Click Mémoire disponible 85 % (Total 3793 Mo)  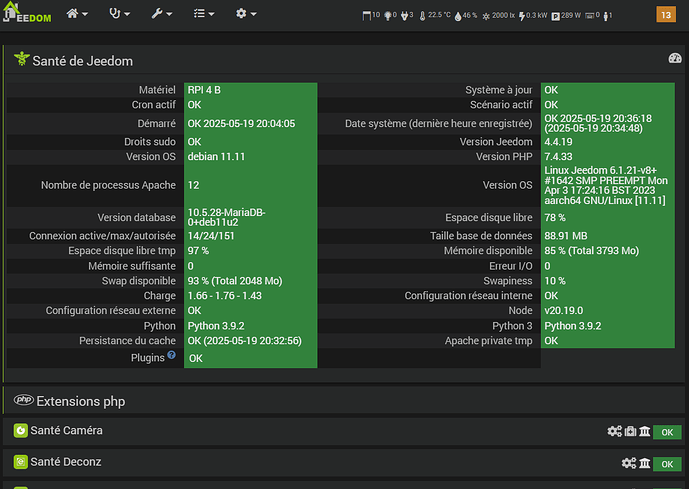591,251
